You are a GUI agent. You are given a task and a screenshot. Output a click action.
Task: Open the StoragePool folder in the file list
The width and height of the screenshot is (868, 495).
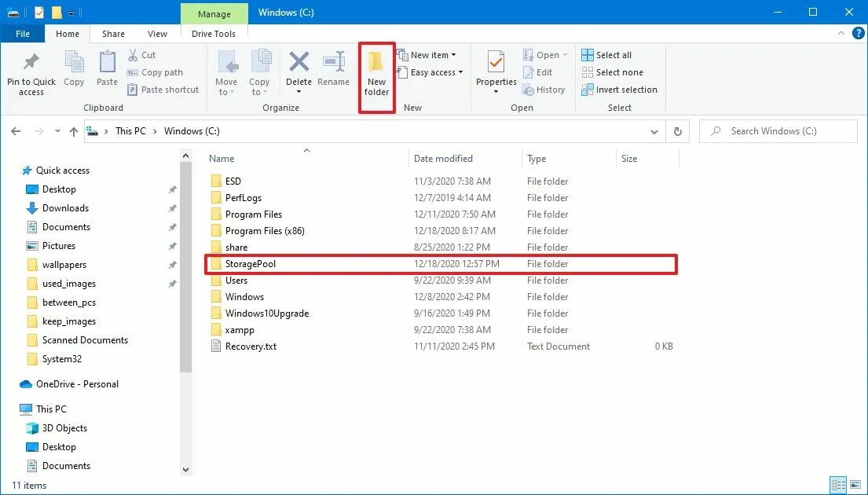(251, 263)
